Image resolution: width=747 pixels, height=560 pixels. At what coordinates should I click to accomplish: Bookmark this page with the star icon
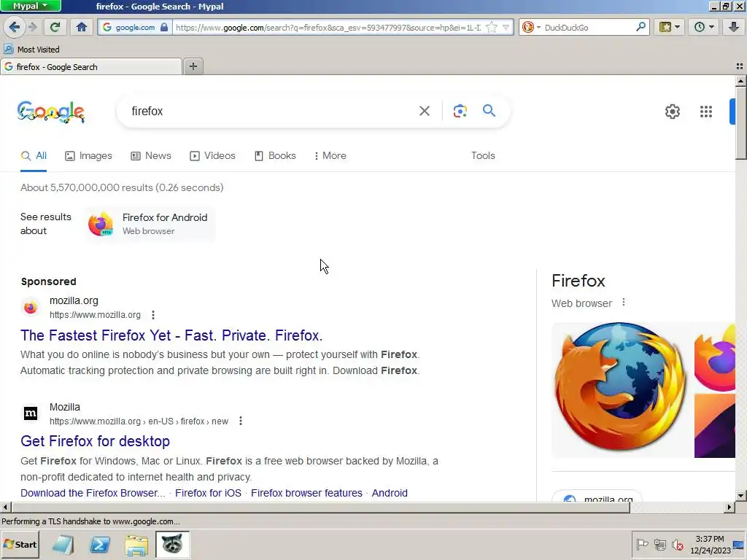pos(492,27)
